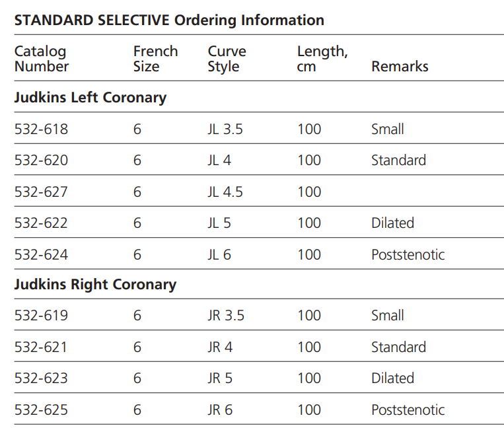Select the JL 6 curve style cell
The image size is (504, 428).
coord(219,254)
